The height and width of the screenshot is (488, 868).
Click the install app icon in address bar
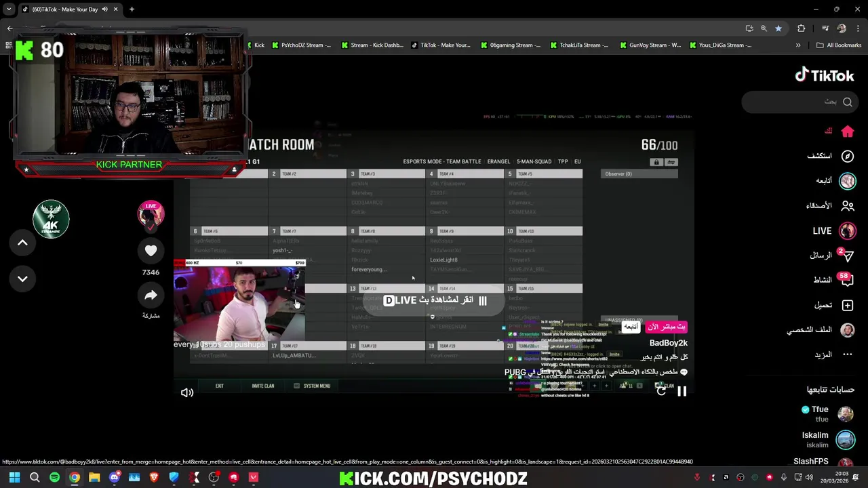click(x=749, y=28)
